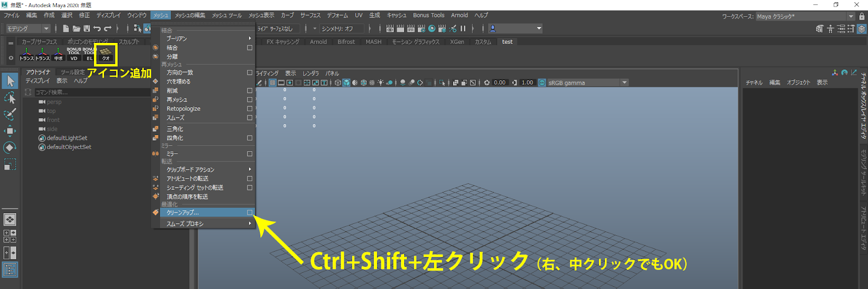
Task: Select the arrow Select tool in toolbox
Action: 10,81
